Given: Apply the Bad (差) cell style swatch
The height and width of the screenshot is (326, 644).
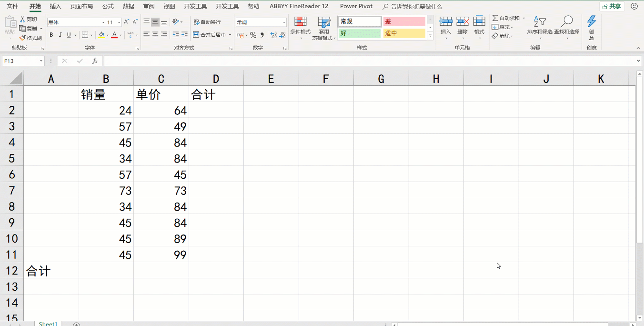Looking at the screenshot, I should click(x=404, y=21).
